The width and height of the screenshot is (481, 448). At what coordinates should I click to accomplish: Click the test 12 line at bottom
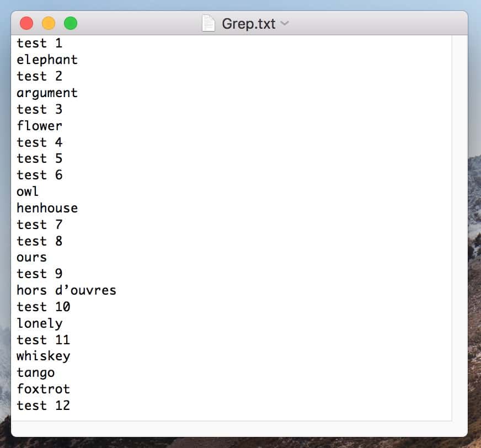[43, 406]
